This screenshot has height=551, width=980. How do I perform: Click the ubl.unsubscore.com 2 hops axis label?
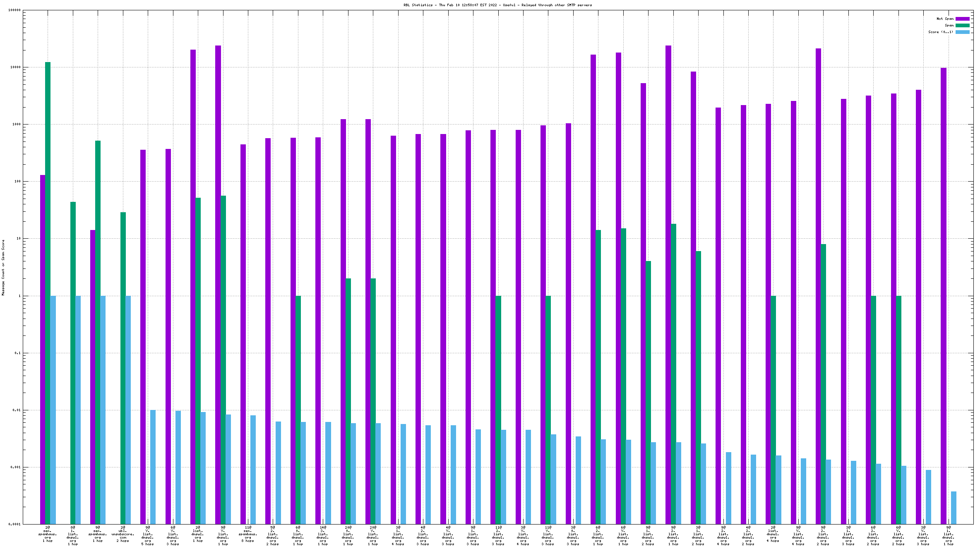[x=122, y=534]
